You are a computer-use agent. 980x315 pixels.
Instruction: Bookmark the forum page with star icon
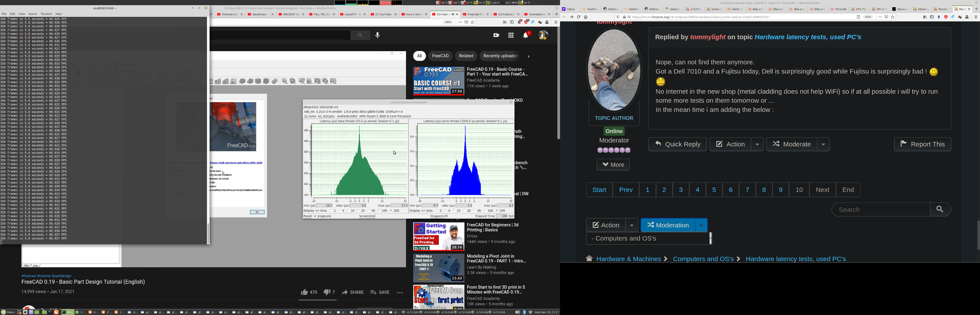[x=892, y=17]
